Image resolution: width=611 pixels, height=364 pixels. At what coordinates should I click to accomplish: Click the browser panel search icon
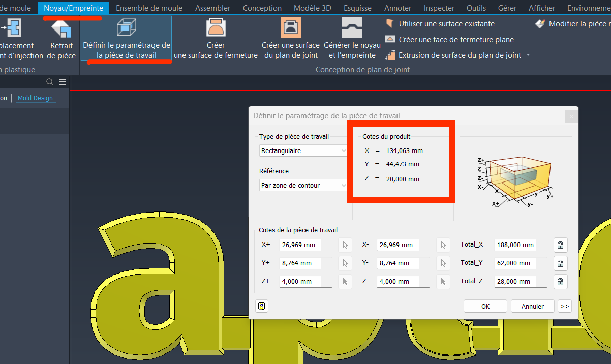pos(50,82)
